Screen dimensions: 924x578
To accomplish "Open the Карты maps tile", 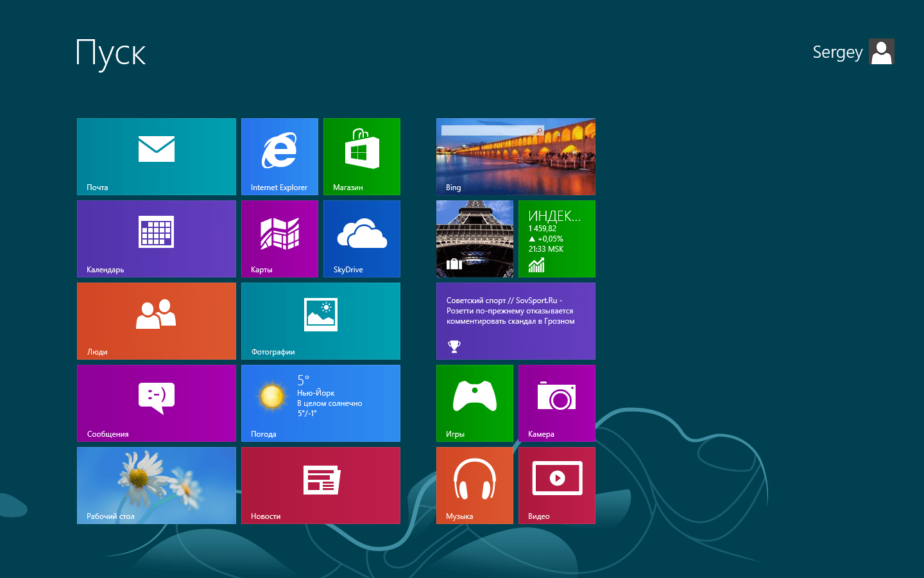I will point(280,239).
